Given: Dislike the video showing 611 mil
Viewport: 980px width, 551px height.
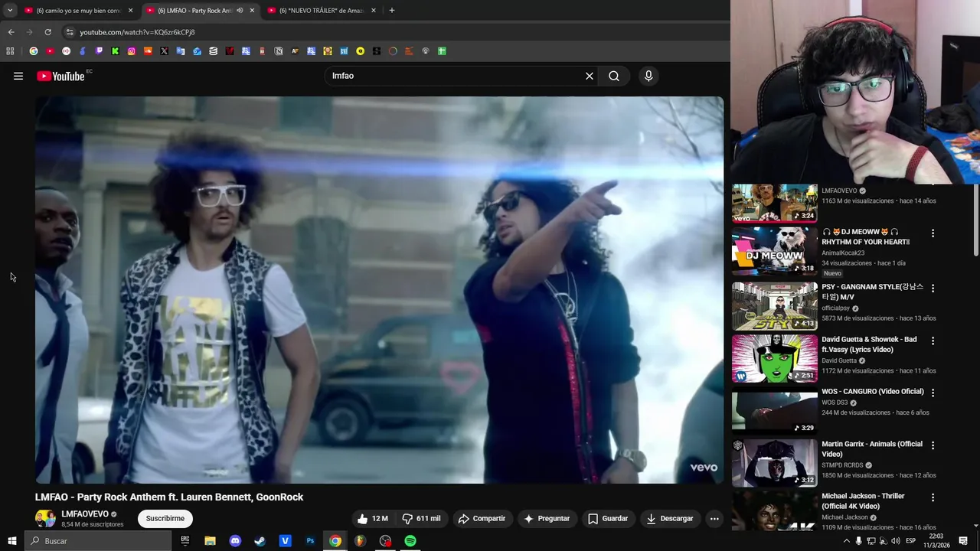Looking at the screenshot, I should pos(421,518).
